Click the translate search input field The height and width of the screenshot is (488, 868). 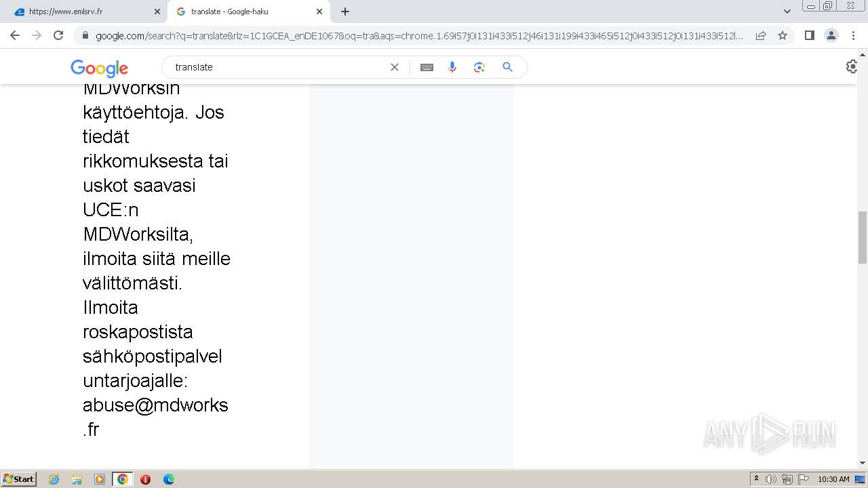(x=279, y=67)
